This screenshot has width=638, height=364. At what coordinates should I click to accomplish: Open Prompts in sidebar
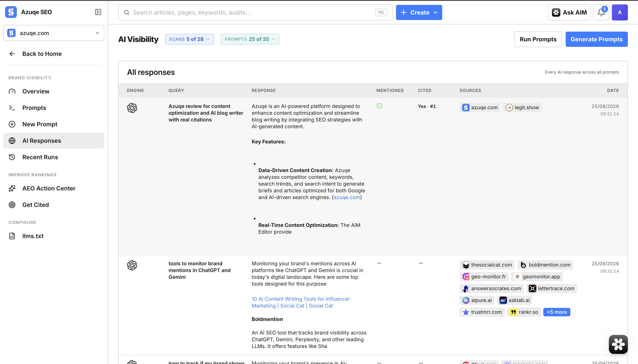[x=54, y=108]
